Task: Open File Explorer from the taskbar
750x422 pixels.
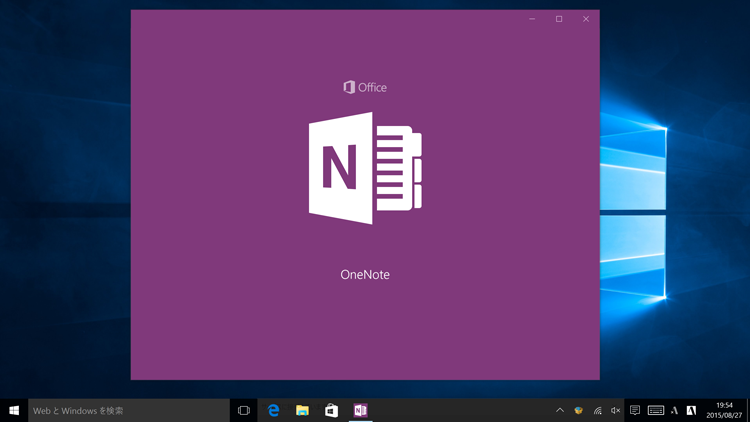Action: pos(302,410)
